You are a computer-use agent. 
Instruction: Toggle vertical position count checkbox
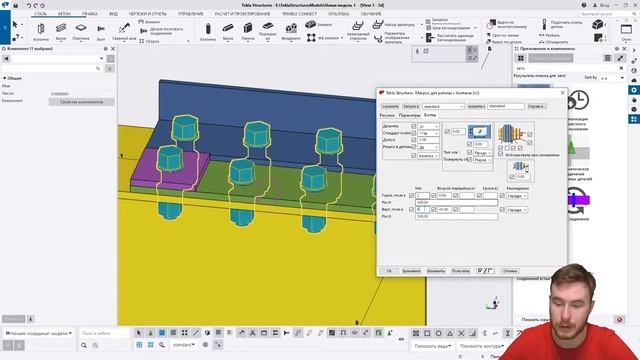[411, 209]
